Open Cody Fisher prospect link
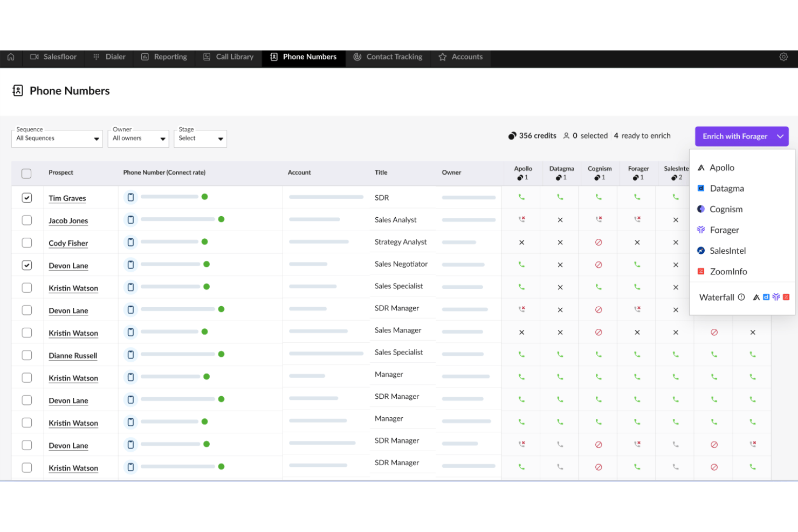Screen dimensions: 798x532 point(68,243)
